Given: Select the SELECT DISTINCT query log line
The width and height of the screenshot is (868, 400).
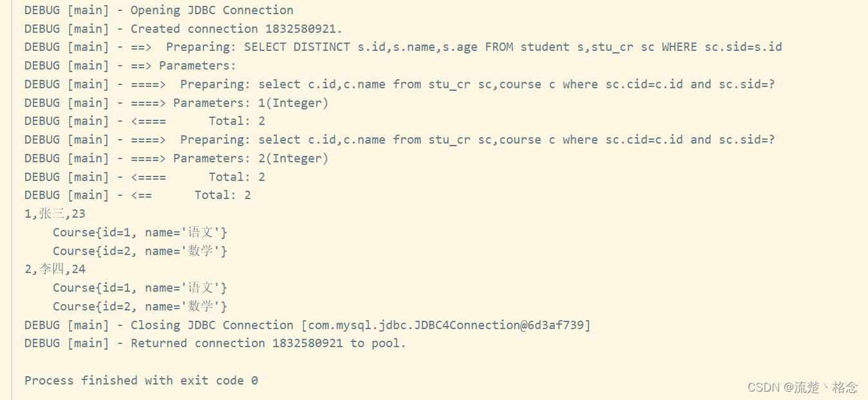Looking at the screenshot, I should click(x=403, y=47).
